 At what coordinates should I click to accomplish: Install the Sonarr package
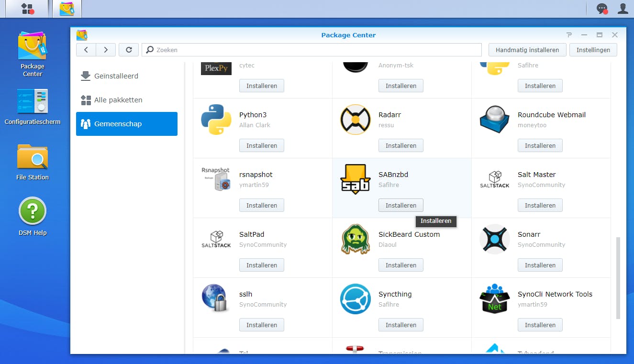540,265
